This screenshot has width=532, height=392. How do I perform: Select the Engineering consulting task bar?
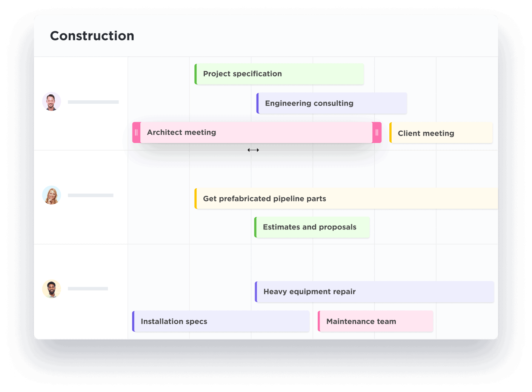click(332, 103)
